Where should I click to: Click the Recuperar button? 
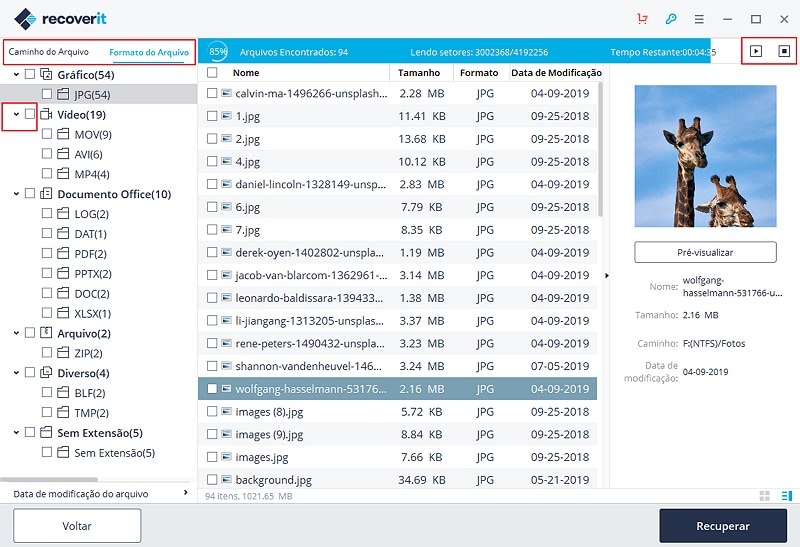tap(723, 526)
